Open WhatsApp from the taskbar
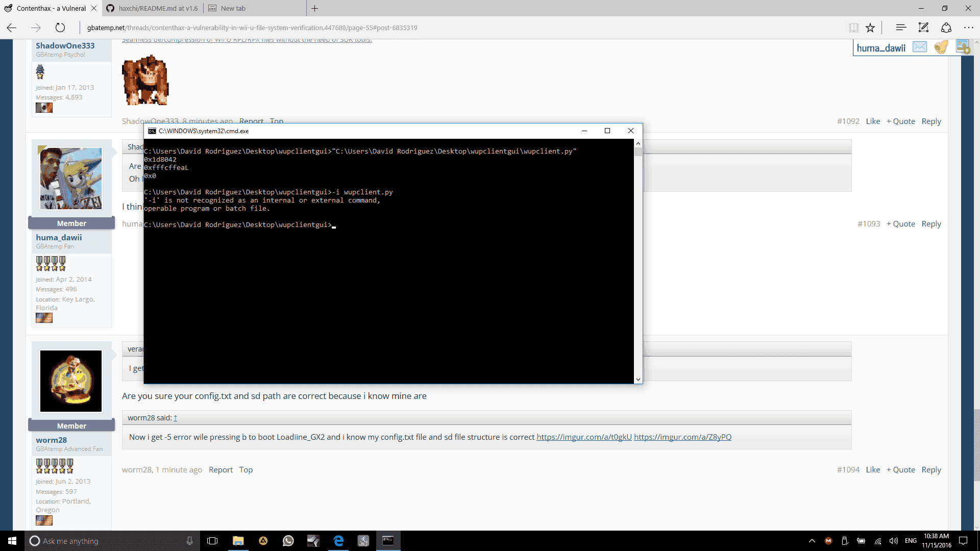980x551 pixels. [x=288, y=541]
